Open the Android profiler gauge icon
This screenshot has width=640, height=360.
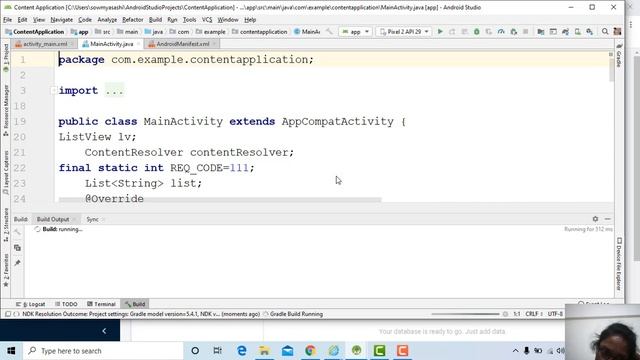[501, 31]
